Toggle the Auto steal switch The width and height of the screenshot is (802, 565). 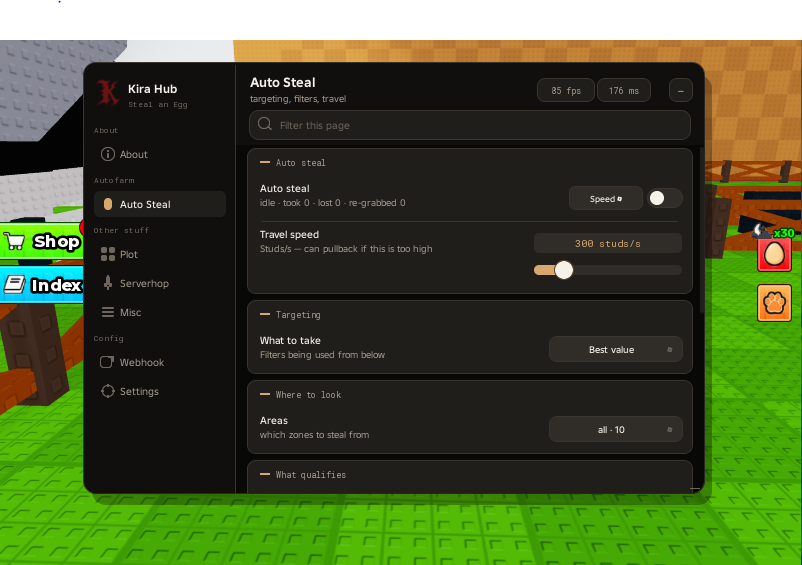pos(664,198)
